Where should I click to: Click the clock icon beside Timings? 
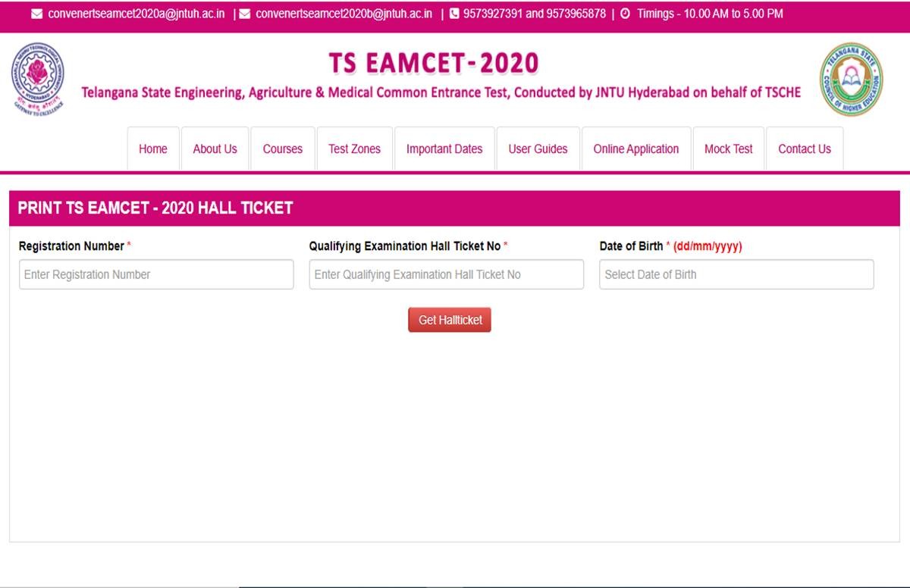(625, 14)
